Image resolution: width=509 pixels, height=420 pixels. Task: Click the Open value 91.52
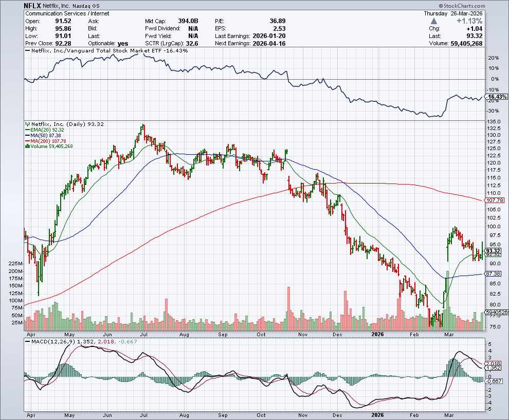63,21
